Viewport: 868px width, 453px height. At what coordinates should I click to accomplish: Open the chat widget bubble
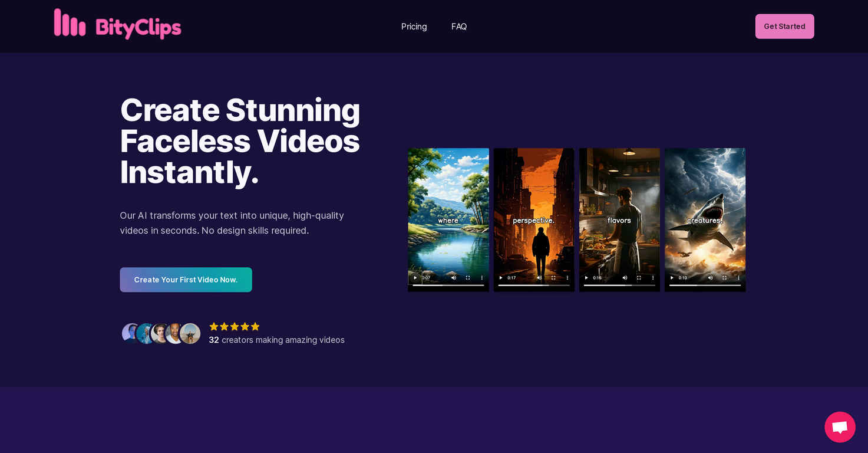pyautogui.click(x=840, y=426)
